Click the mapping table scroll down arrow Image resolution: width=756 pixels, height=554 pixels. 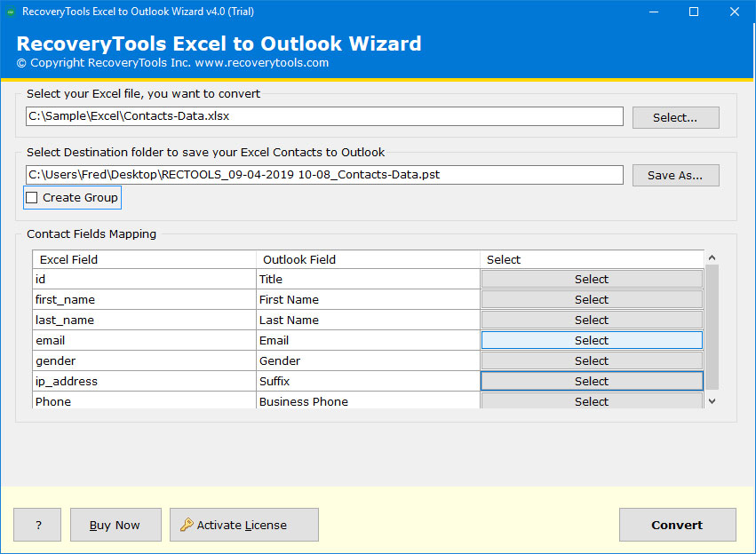[x=712, y=400]
